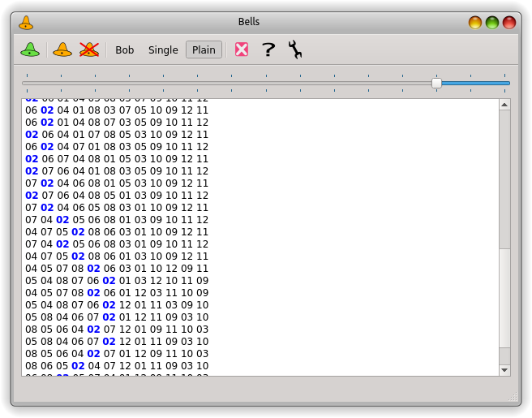Click the orange bell icon in title bar
Screen dimensions: 532x418
click(x=26, y=23)
